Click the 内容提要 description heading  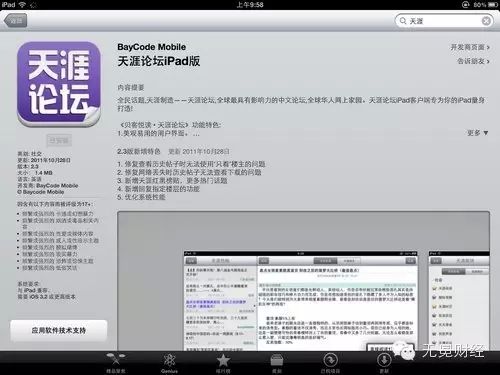[x=131, y=88]
